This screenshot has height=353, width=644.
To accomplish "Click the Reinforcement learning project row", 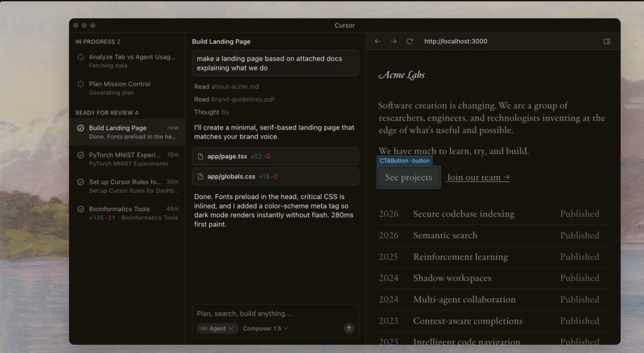I will click(x=493, y=257).
